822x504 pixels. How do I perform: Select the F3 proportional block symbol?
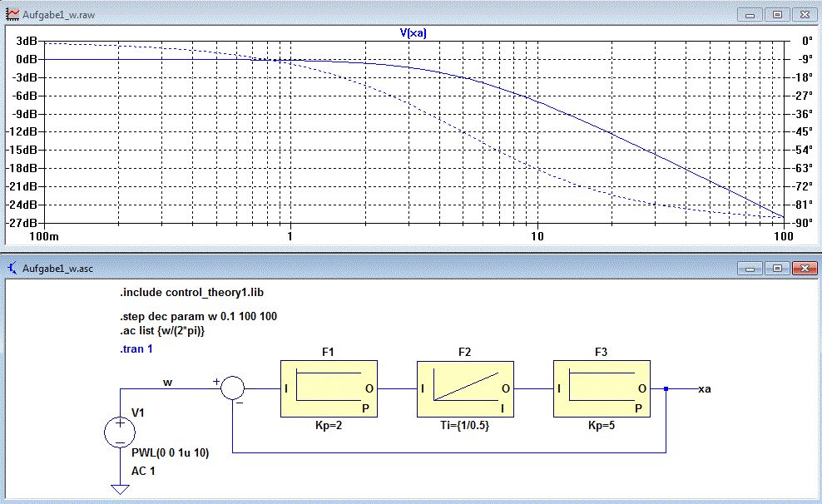(x=602, y=388)
